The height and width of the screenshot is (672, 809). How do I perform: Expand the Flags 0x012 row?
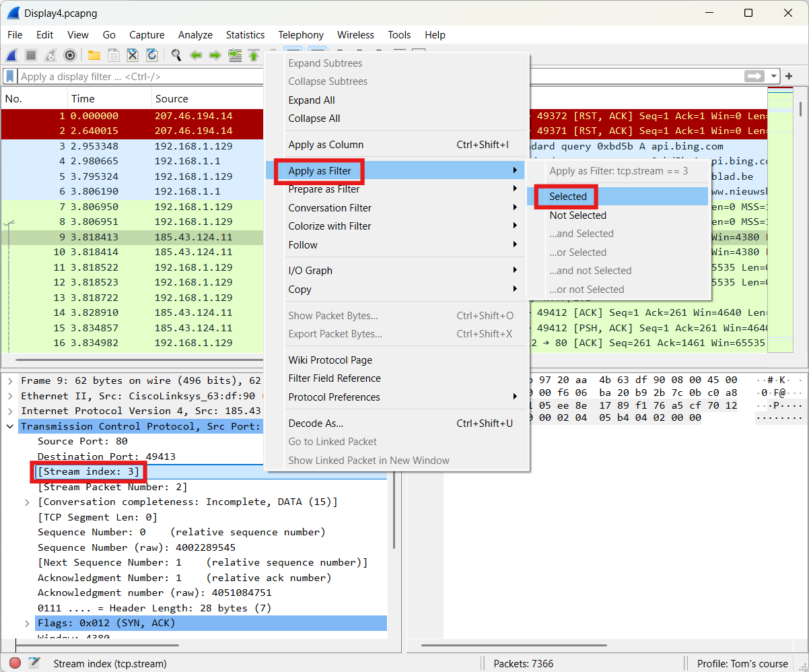click(27, 624)
